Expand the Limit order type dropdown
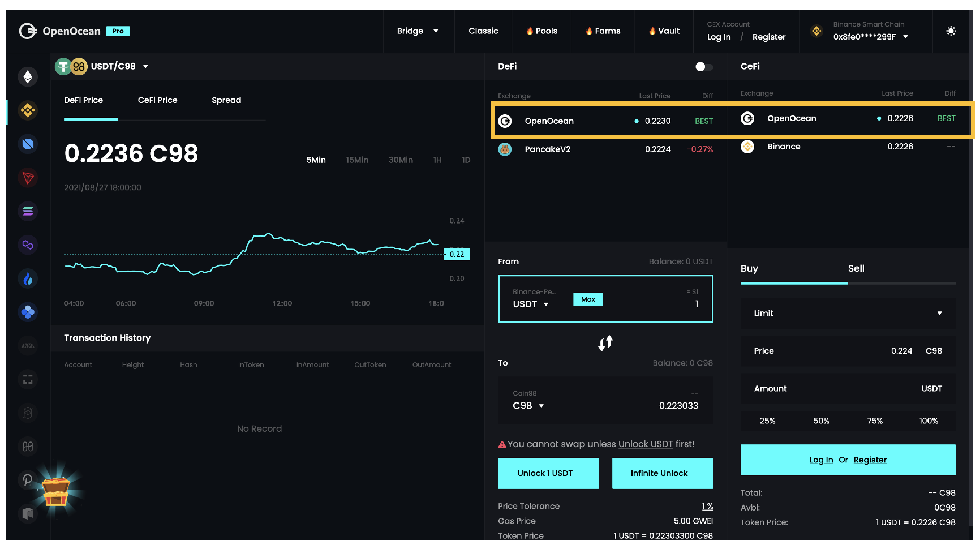Viewport: 980px width, 549px height. 848,314
